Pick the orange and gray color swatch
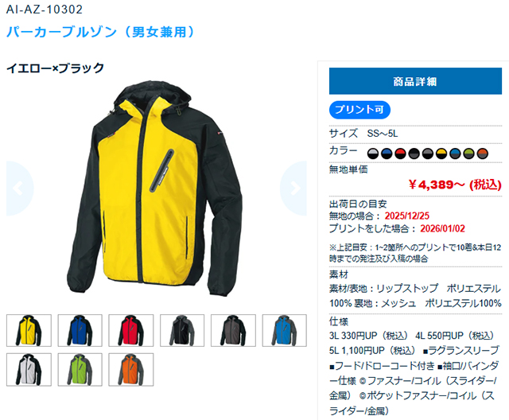 483,154
